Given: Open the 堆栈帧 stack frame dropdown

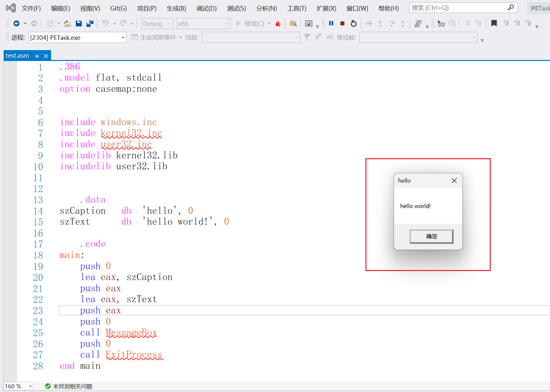Looking at the screenshot, I should 418,38.
